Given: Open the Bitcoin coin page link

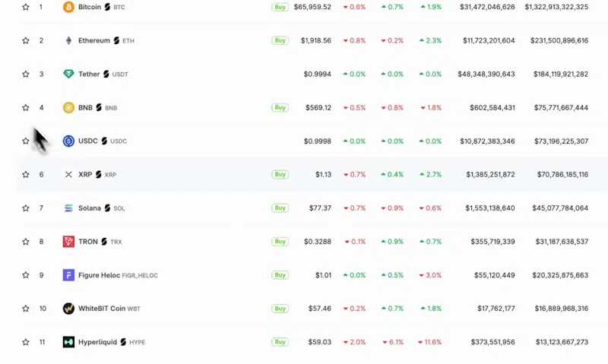Looking at the screenshot, I should pos(90,7).
